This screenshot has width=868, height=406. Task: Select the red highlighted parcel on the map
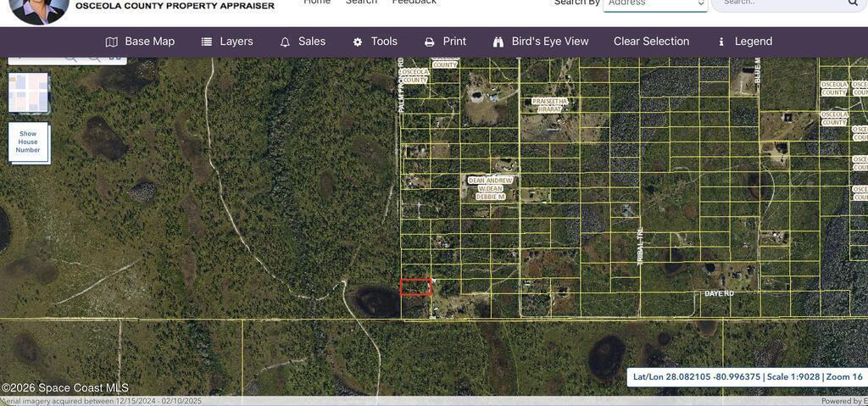415,287
